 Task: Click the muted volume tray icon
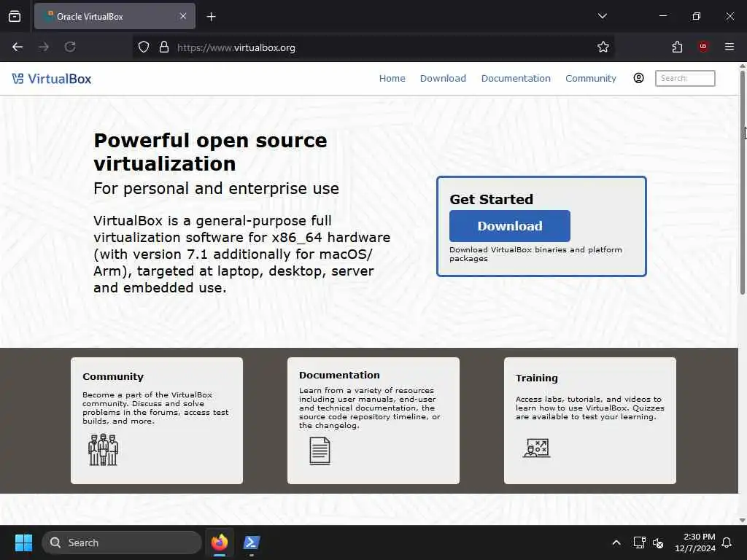pyautogui.click(x=658, y=542)
